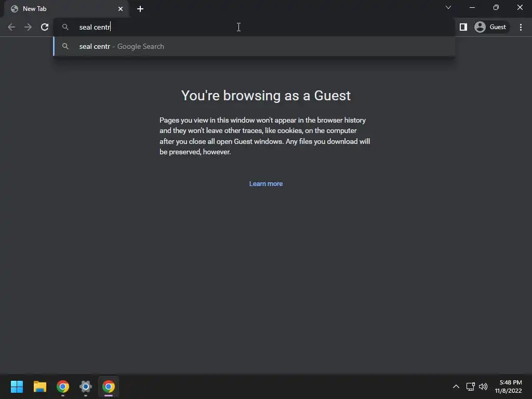Click the browser forward arrow

pos(28,27)
